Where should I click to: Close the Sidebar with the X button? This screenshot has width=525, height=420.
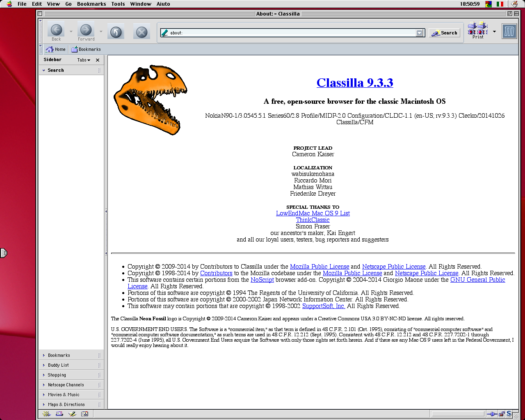[x=98, y=60]
